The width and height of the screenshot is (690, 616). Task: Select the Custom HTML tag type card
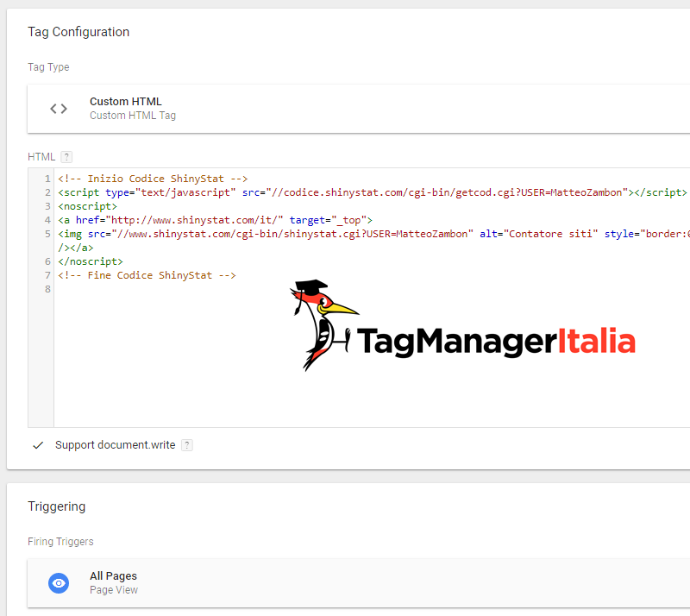click(359, 109)
